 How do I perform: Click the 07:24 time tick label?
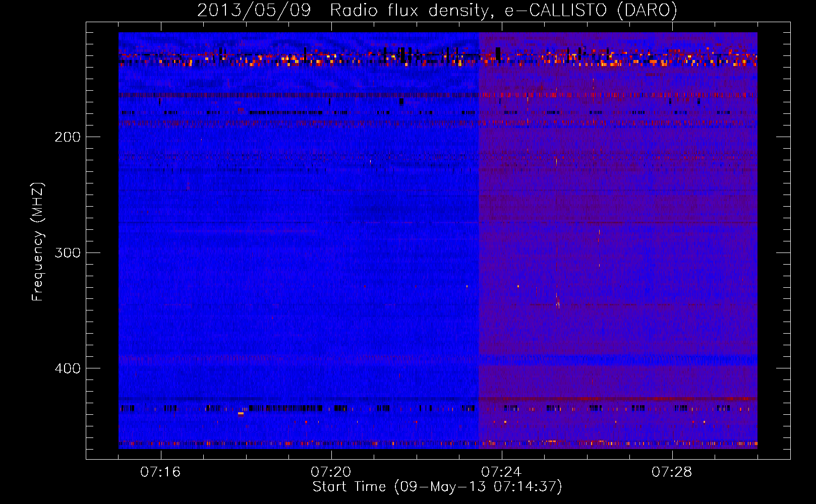pyautogui.click(x=501, y=472)
